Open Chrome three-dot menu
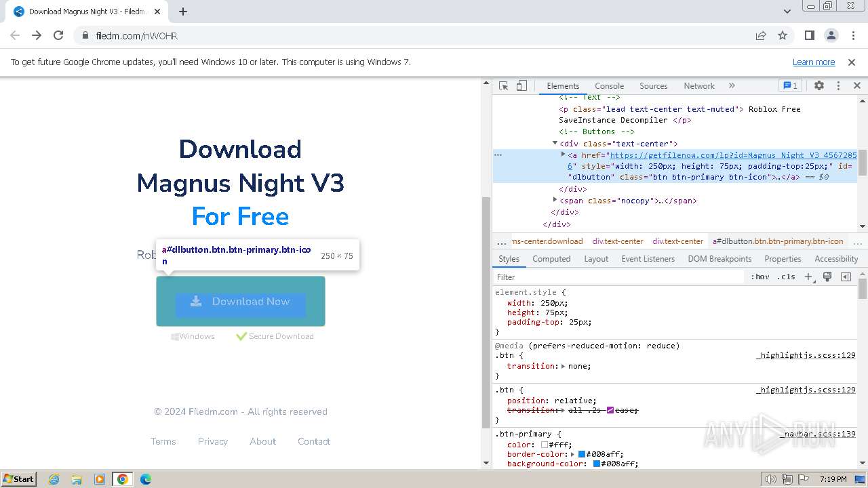The height and width of the screenshot is (488, 868). [853, 35]
